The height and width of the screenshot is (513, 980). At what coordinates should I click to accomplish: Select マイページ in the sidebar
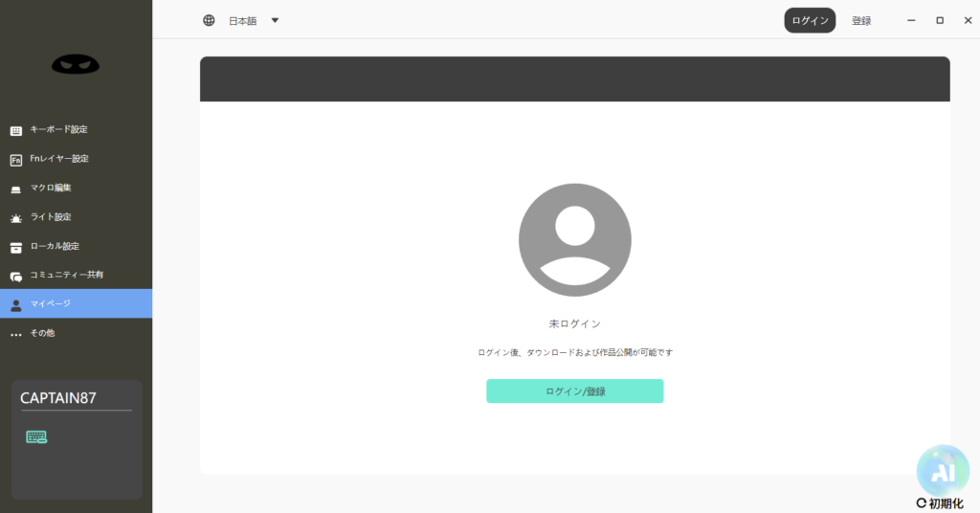[x=50, y=303]
